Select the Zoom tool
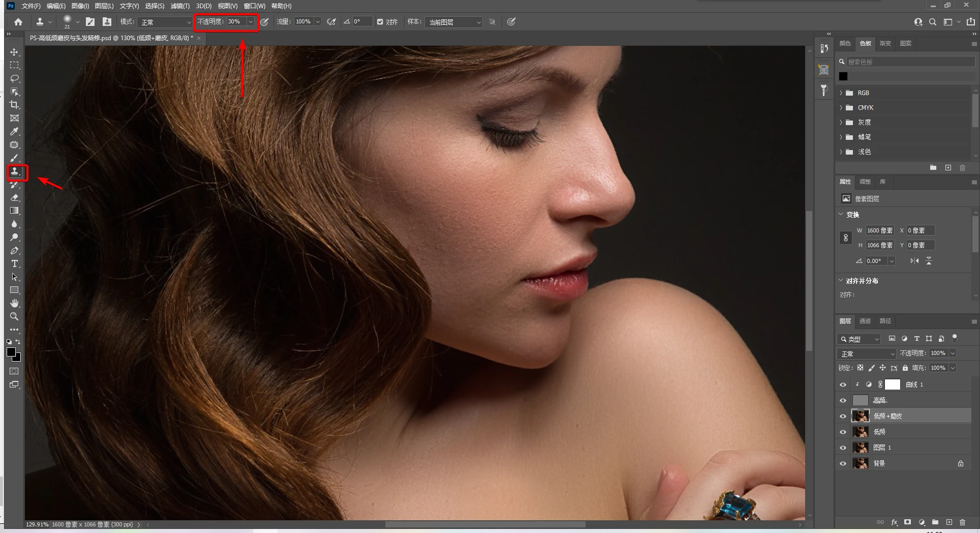 coord(14,316)
